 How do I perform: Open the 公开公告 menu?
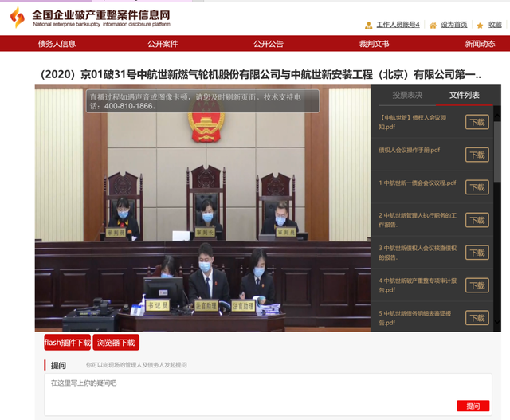coord(269,44)
